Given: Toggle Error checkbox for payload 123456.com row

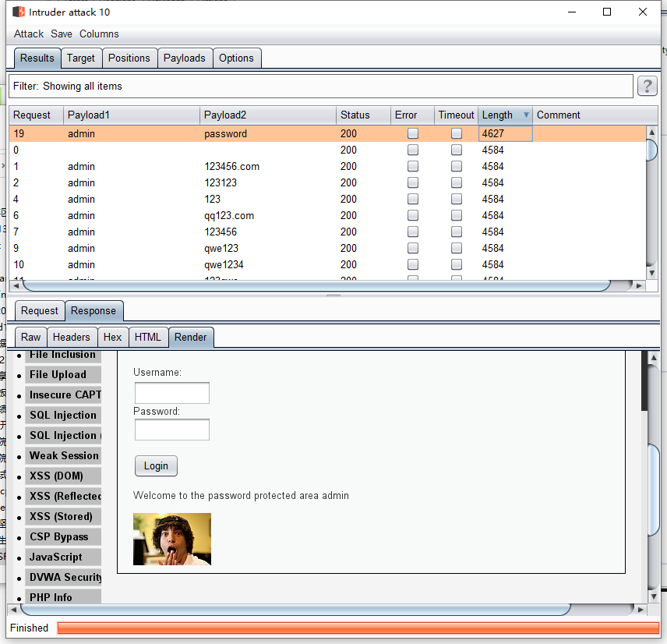Looking at the screenshot, I should pos(413,166).
